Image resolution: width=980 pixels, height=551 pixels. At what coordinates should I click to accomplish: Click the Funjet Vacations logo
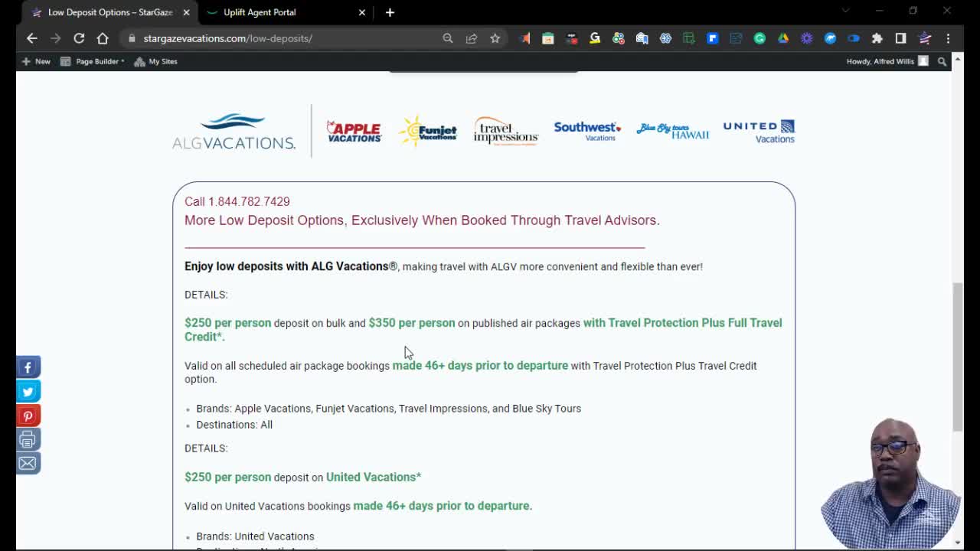[x=428, y=131]
